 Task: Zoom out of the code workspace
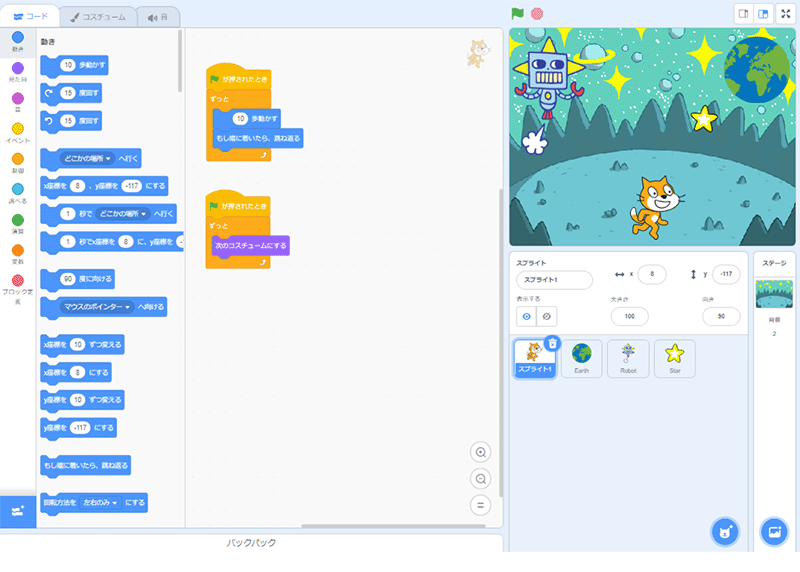(x=481, y=478)
